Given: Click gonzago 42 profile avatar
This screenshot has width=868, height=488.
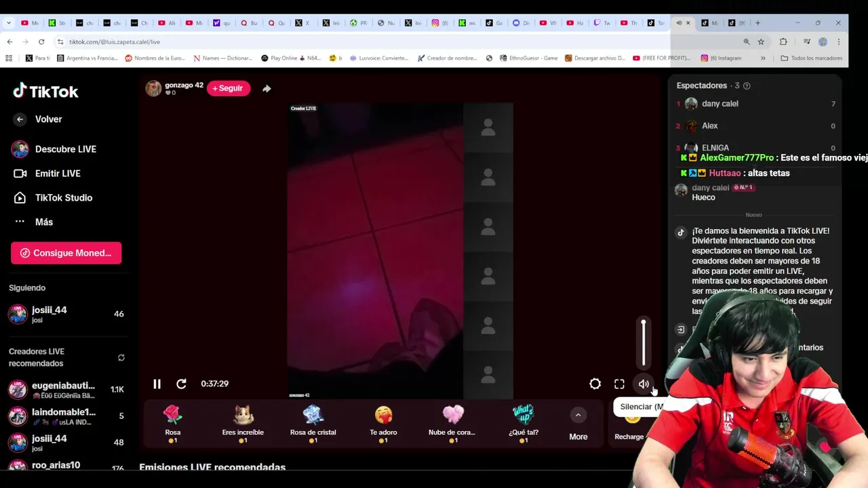Looking at the screenshot, I should pos(154,88).
